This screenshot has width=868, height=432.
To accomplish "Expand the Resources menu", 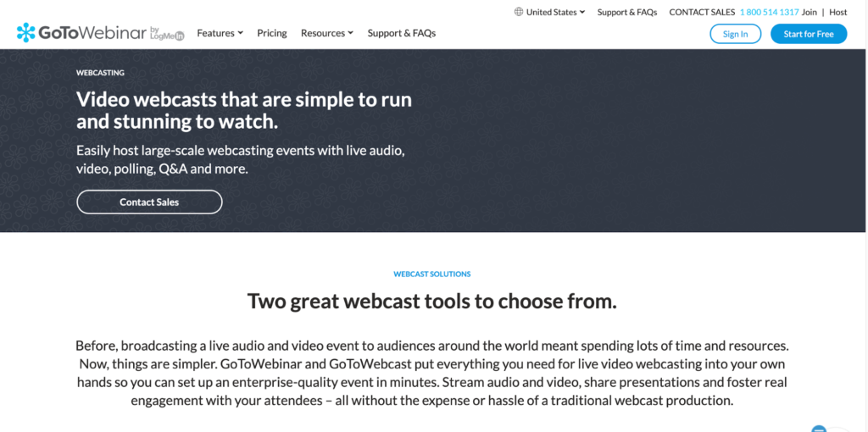I will (x=326, y=33).
